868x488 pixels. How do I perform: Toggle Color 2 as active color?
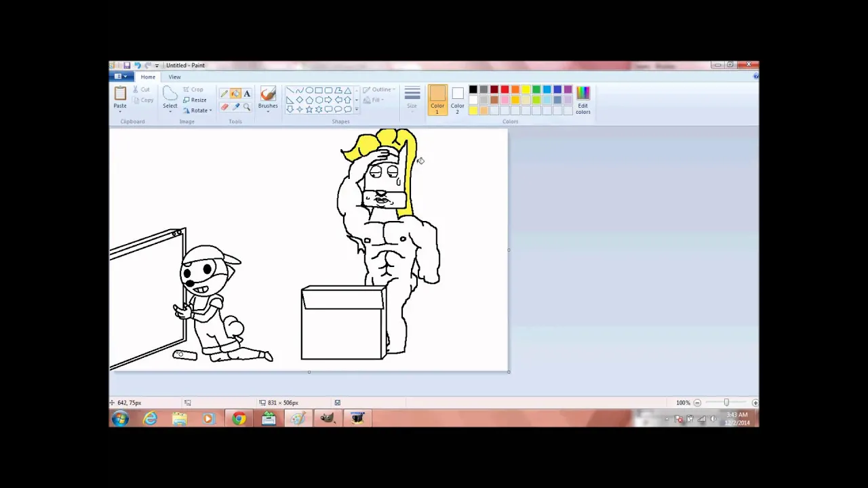pos(457,98)
